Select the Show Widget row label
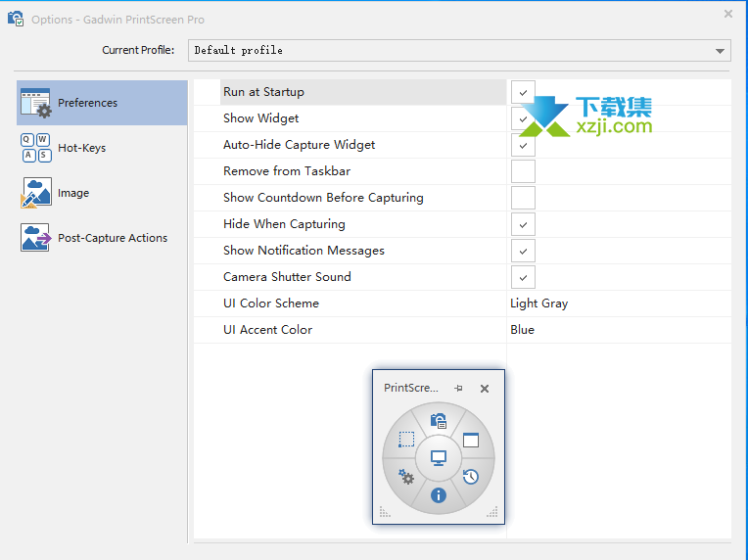The height and width of the screenshot is (560, 748). (x=261, y=118)
